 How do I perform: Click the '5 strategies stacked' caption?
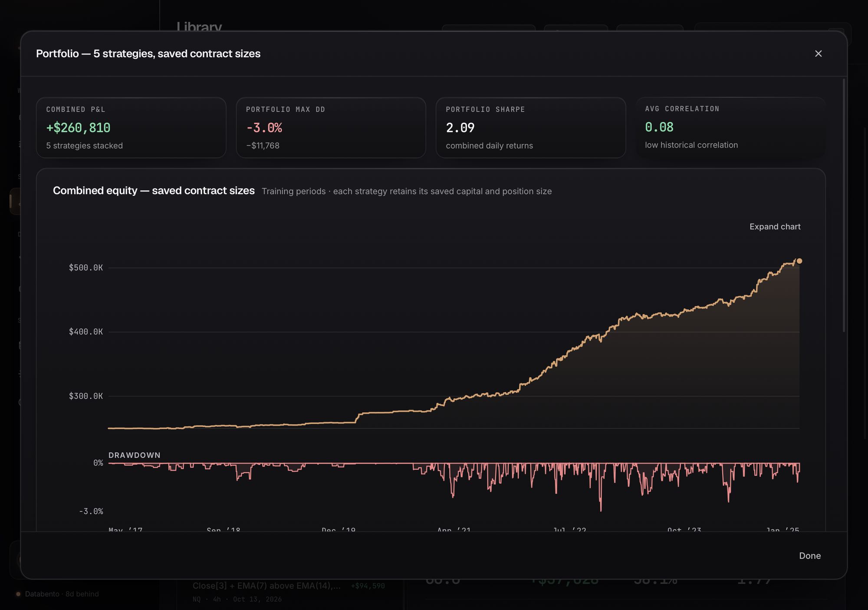click(x=85, y=146)
